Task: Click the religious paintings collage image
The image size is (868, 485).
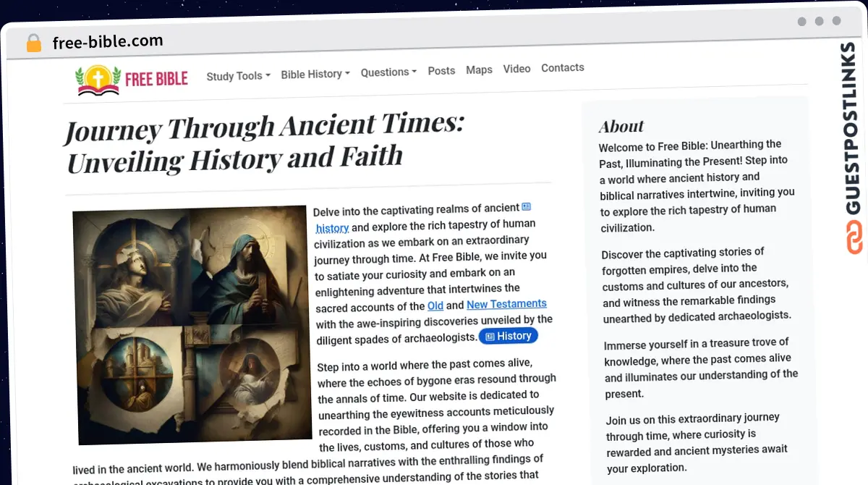Action: [192, 325]
